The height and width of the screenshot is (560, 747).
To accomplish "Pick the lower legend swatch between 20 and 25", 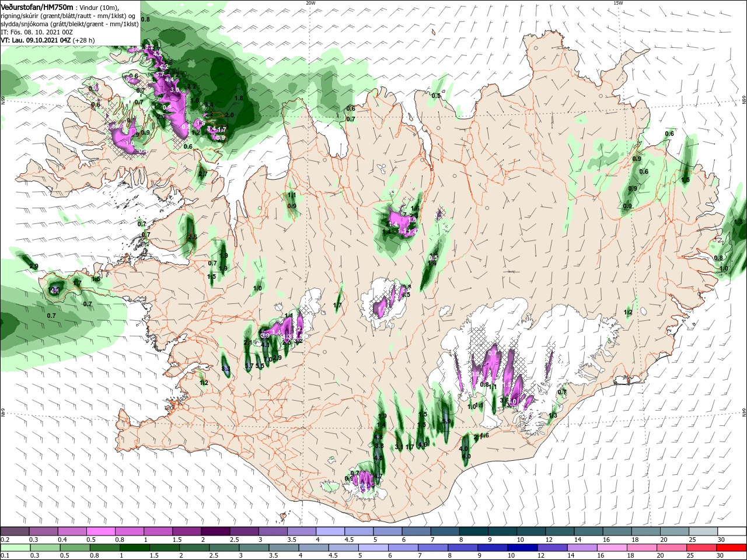I will [672, 548].
